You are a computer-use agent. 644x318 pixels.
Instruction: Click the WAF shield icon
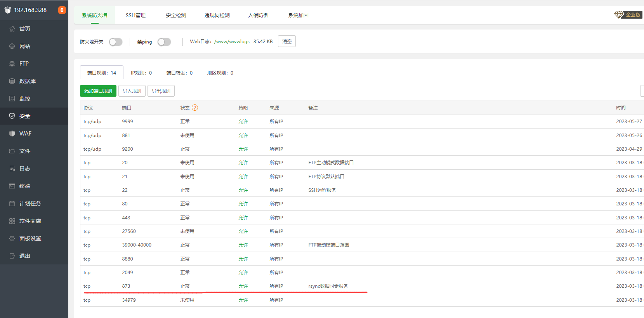[12, 134]
